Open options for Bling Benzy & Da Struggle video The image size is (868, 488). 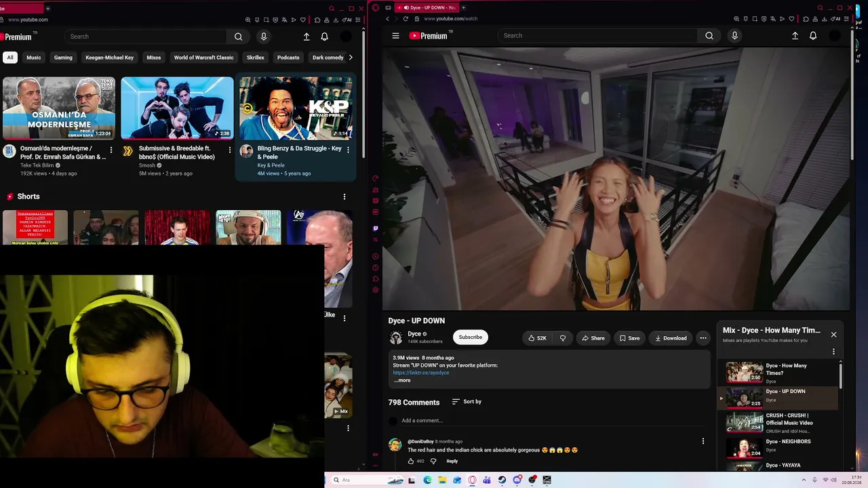pos(348,150)
